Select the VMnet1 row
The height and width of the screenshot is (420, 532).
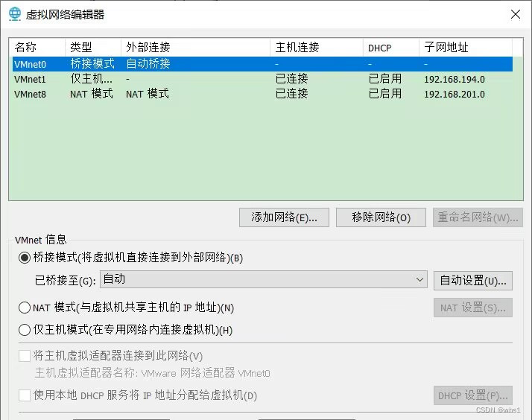pyautogui.click(x=262, y=79)
